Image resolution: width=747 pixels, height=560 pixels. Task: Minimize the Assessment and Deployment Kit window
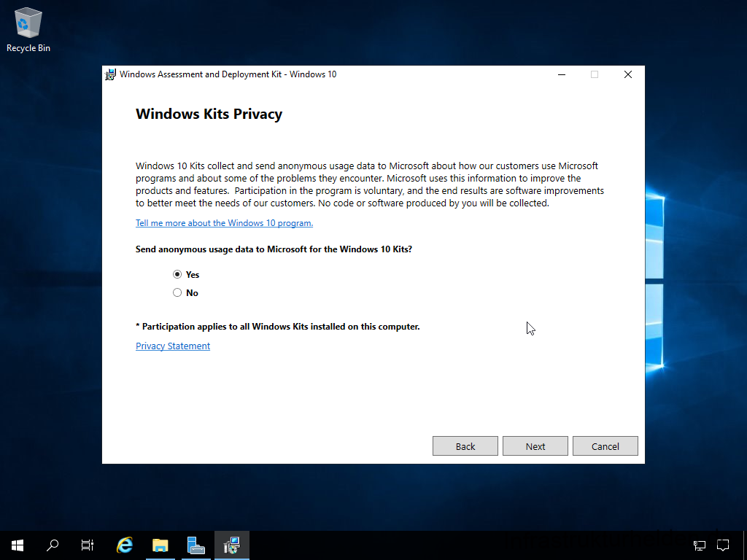click(x=562, y=74)
